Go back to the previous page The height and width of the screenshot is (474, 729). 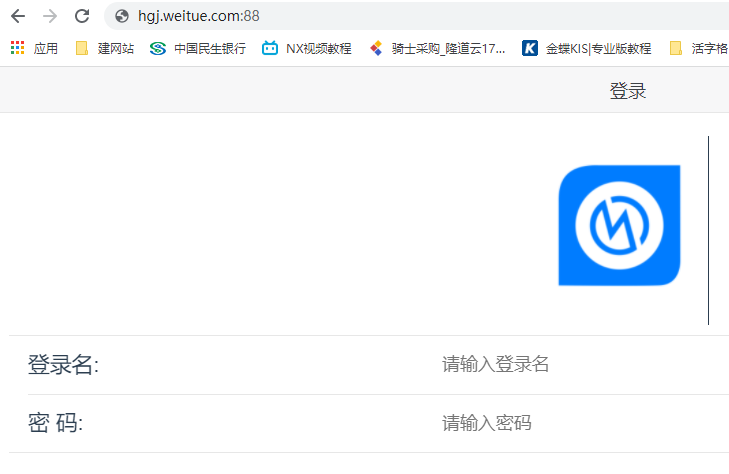[18, 16]
